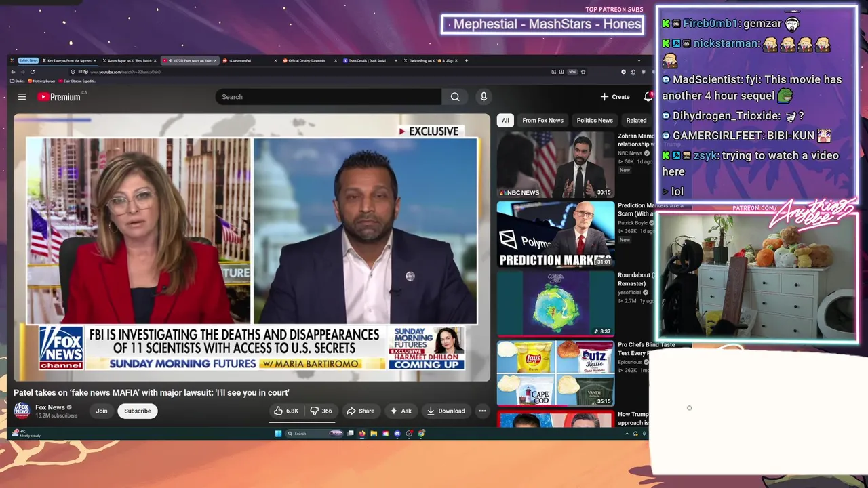This screenshot has height=488, width=868.
Task: Click the Join button
Action: click(102, 411)
